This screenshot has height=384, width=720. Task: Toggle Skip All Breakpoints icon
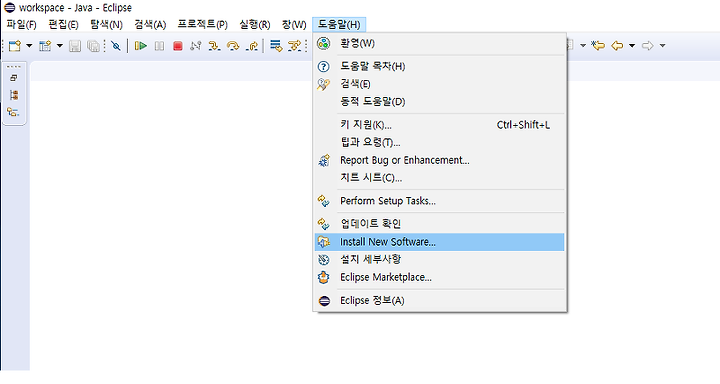pyautogui.click(x=116, y=45)
